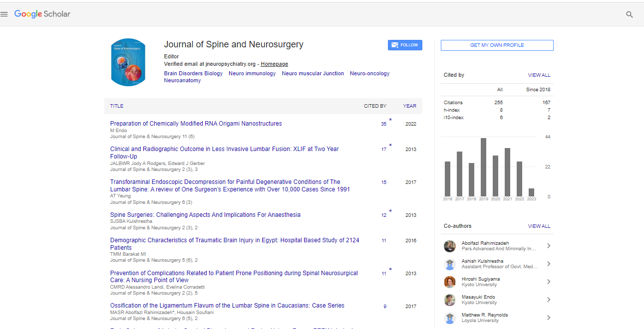
Task: Sort articles by Year
Action: pos(410,106)
